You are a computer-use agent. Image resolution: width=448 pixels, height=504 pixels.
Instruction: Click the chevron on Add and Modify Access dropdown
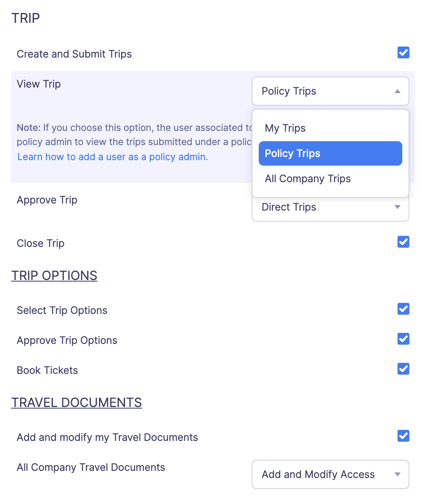click(398, 474)
